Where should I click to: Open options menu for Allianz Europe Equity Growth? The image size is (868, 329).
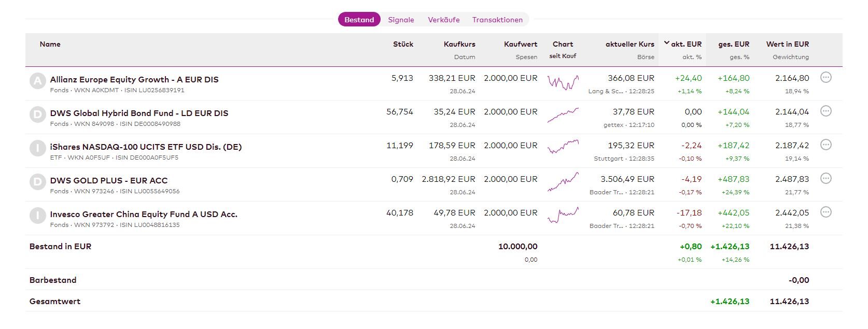point(825,78)
